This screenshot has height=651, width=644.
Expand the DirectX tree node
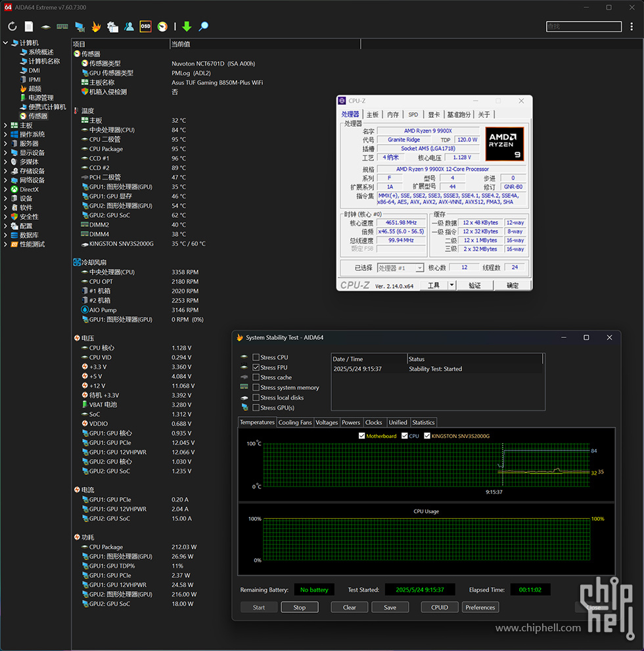[x=5, y=189]
